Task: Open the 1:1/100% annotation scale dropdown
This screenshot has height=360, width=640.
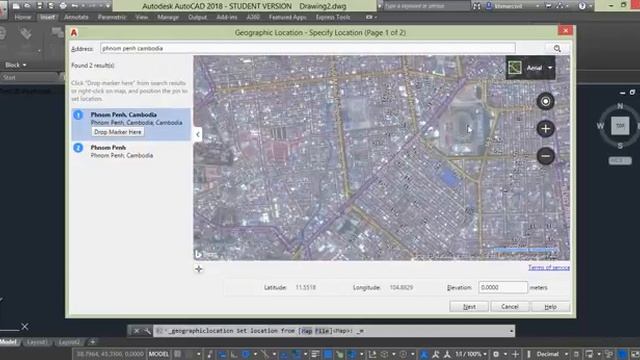Action: 471,354
